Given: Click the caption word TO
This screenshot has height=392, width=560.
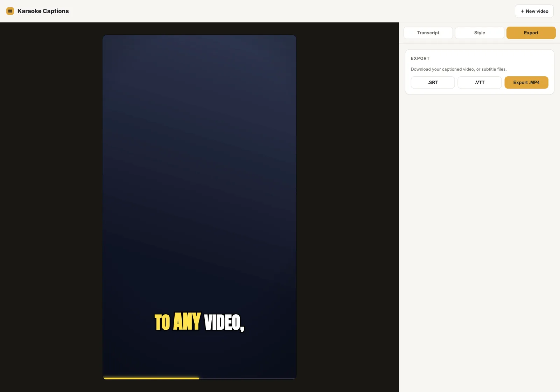Looking at the screenshot, I should tap(162, 322).
